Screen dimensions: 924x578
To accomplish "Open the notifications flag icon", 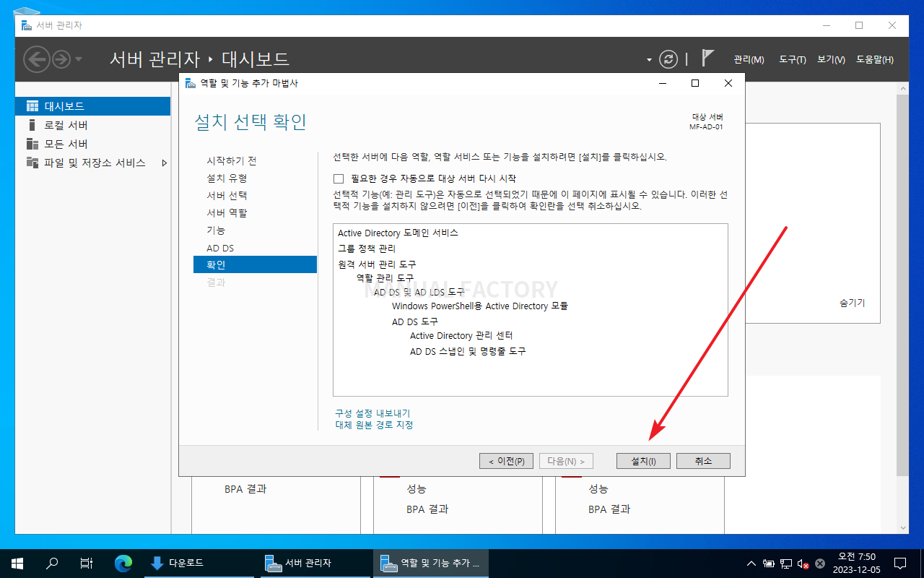I will pos(708,59).
